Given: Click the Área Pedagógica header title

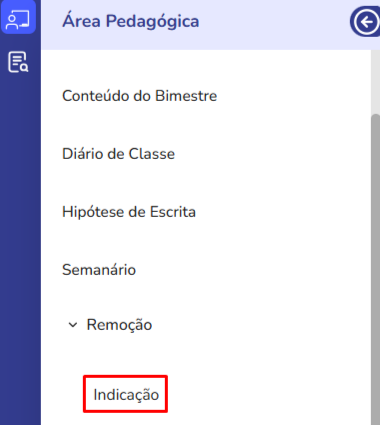Looking at the screenshot, I should click(x=131, y=21).
